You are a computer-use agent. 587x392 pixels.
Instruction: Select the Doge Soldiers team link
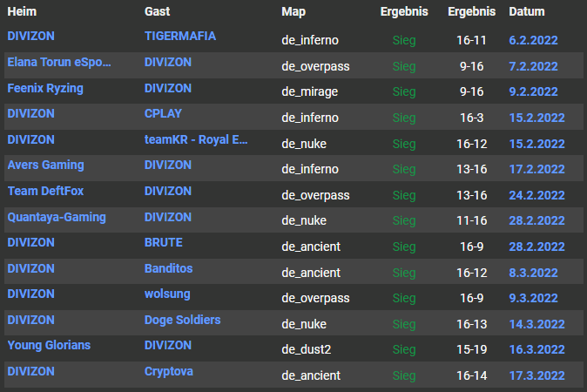(182, 320)
